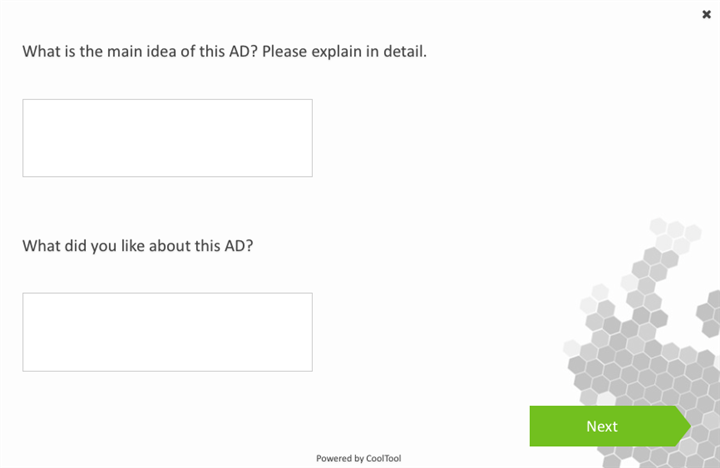The width and height of the screenshot is (720, 468).
Task: Proceed to the next survey page
Action: [x=603, y=426]
